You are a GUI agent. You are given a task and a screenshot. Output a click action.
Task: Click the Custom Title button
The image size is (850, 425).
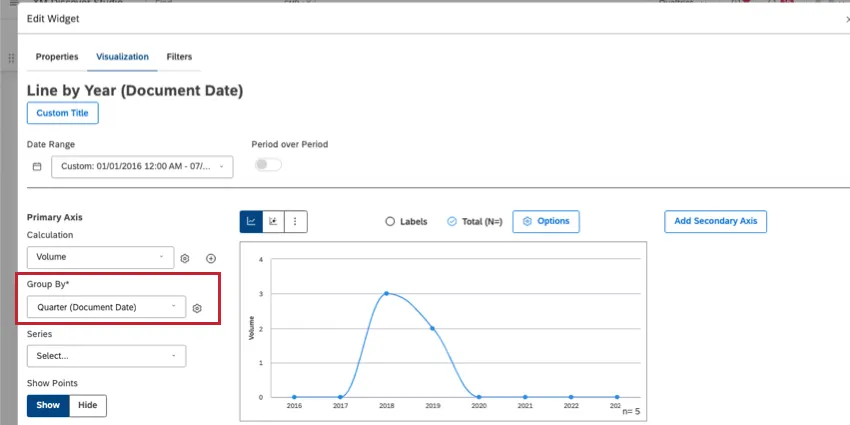pos(62,113)
